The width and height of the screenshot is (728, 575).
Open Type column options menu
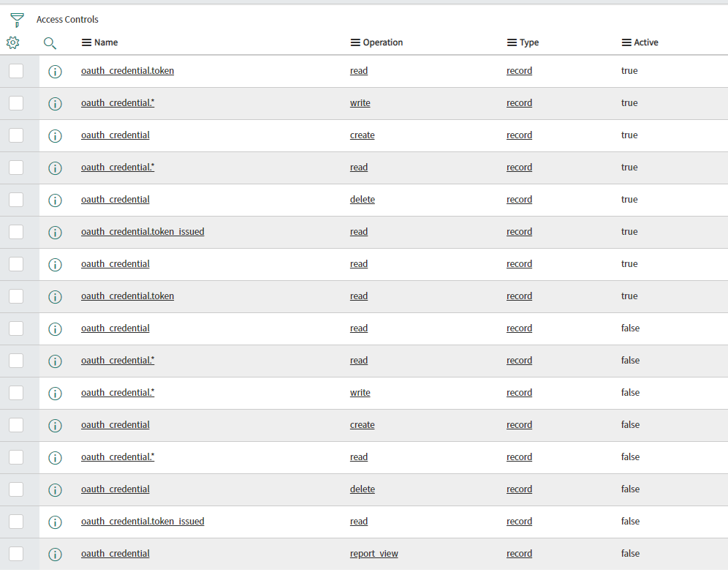pos(512,42)
